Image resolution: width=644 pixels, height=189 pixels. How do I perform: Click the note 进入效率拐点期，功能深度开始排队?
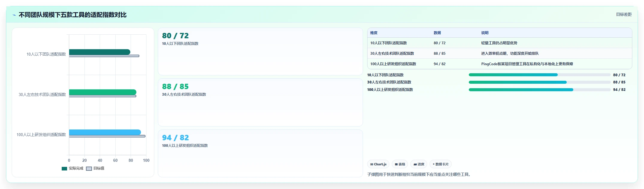pyautogui.click(x=510, y=54)
